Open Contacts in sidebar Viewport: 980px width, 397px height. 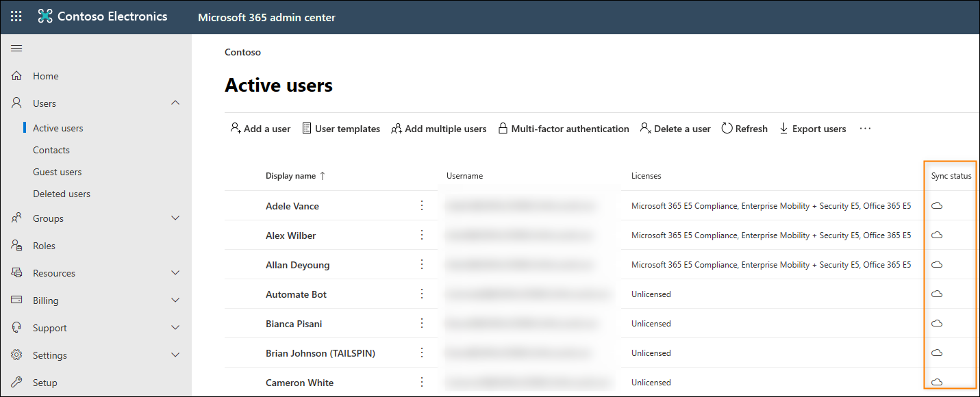click(51, 150)
